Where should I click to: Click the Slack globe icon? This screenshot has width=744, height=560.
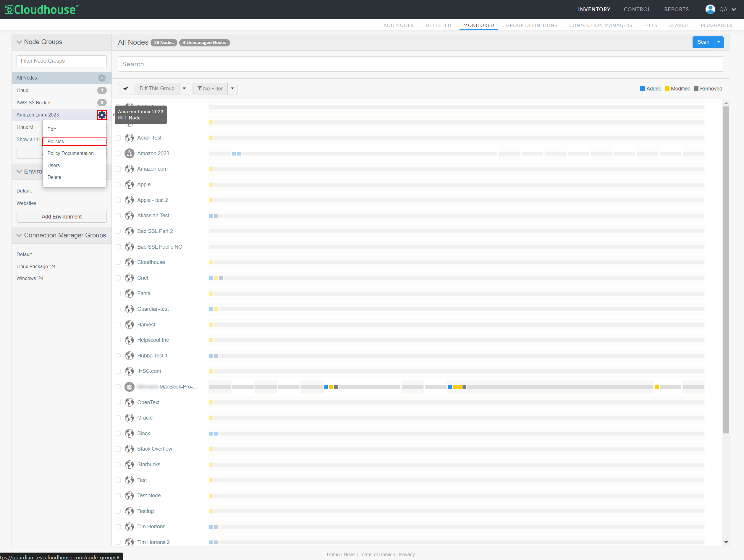(130, 433)
